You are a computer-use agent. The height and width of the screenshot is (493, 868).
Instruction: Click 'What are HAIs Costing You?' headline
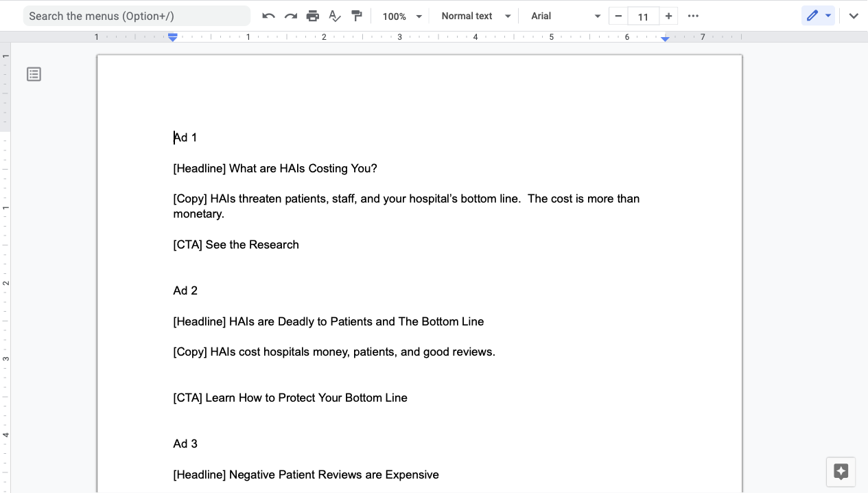[303, 168]
